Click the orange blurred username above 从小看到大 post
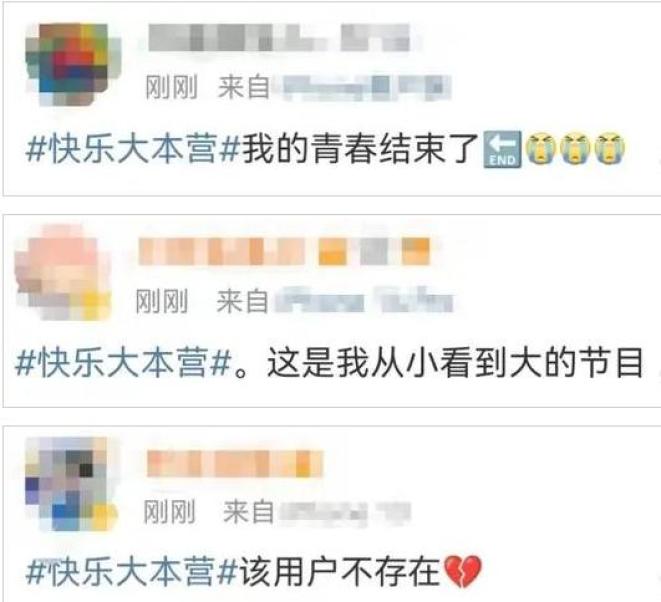The width and height of the screenshot is (661, 602). tap(284, 251)
